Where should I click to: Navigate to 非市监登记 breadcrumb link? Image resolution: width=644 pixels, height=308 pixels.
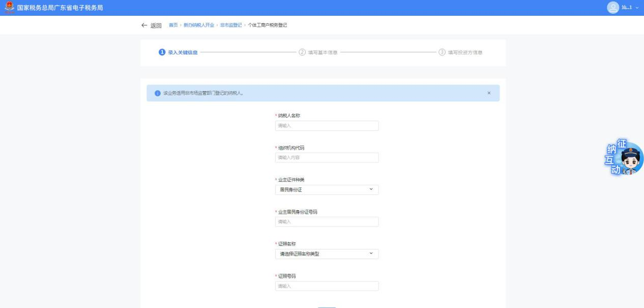[231, 25]
